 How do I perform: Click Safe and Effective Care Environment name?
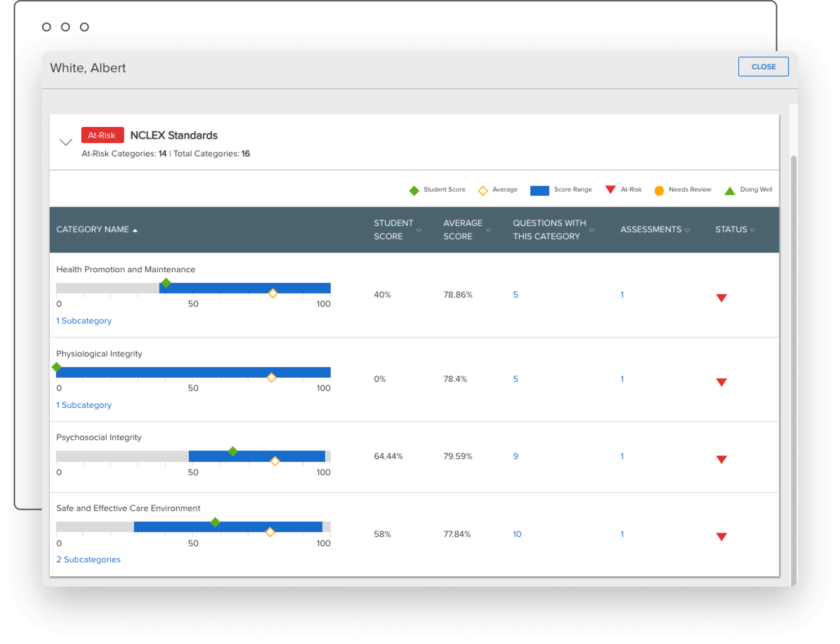tap(128, 508)
